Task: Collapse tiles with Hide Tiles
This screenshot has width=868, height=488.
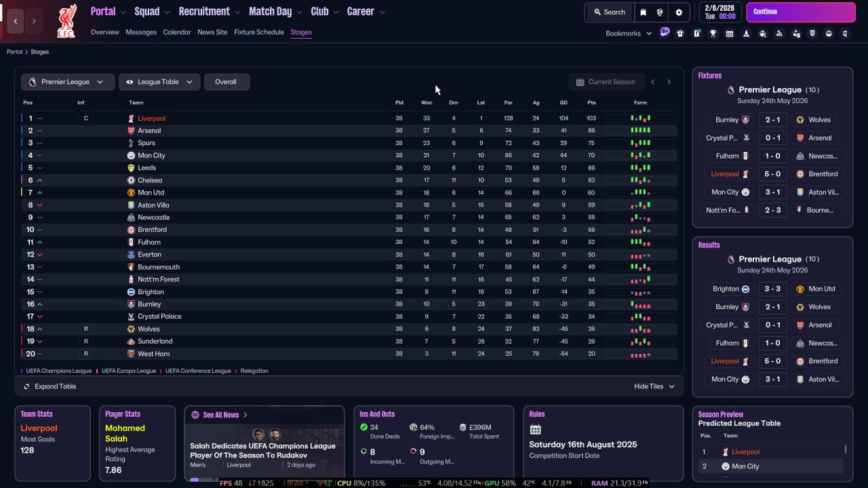Action: (654, 386)
